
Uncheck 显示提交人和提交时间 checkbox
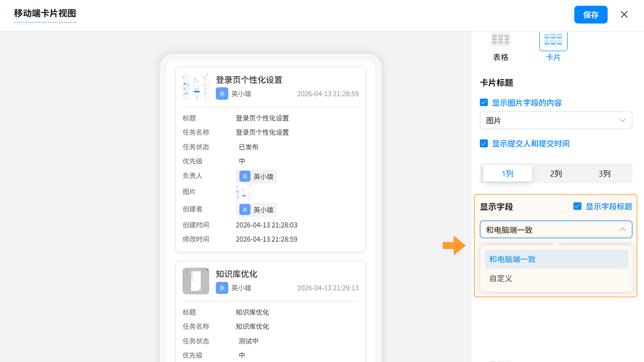484,143
